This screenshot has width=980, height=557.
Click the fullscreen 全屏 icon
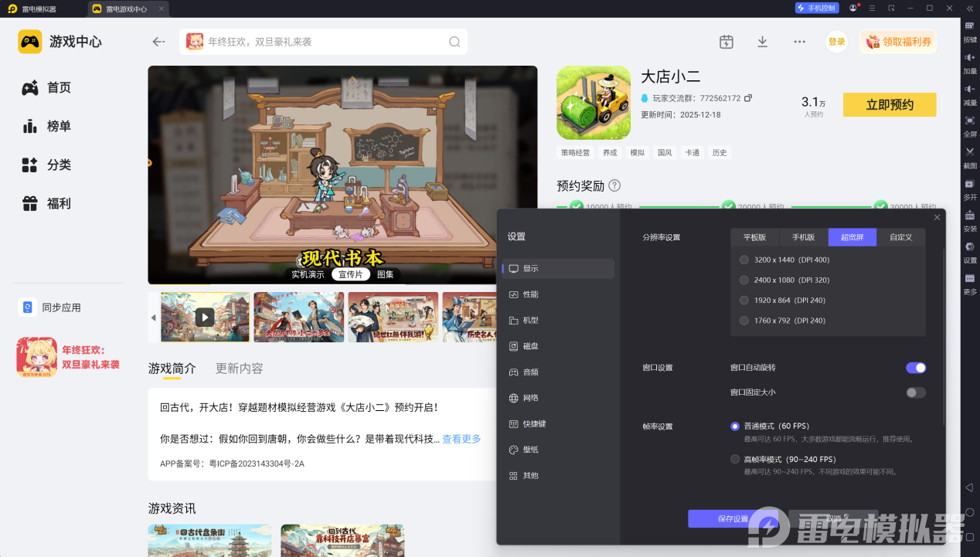pos(970,121)
